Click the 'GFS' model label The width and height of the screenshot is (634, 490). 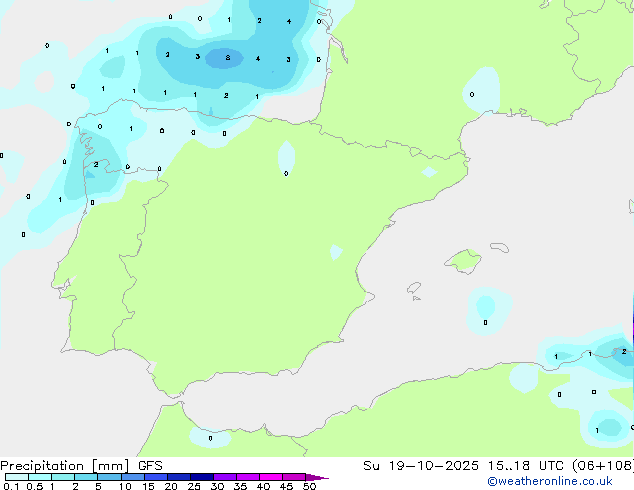[150, 466]
